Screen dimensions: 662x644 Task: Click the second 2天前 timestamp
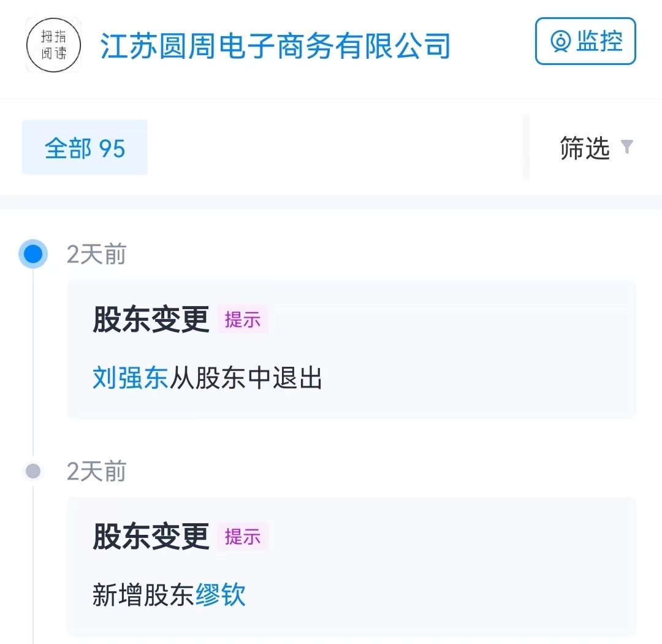click(x=96, y=472)
